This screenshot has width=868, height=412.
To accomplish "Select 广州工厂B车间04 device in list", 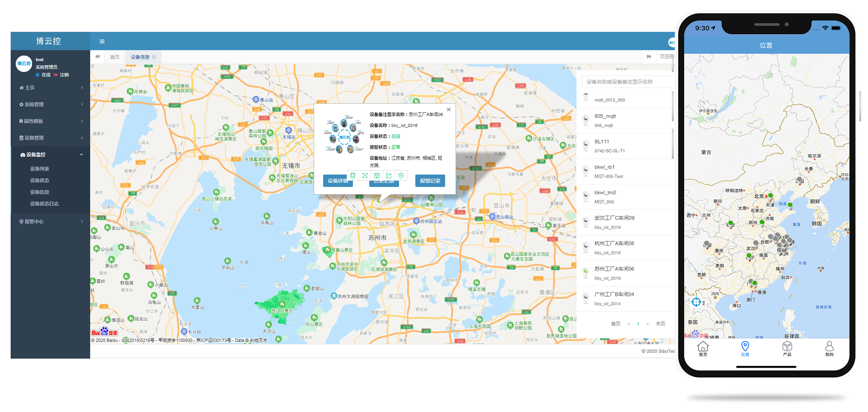I will tap(625, 298).
